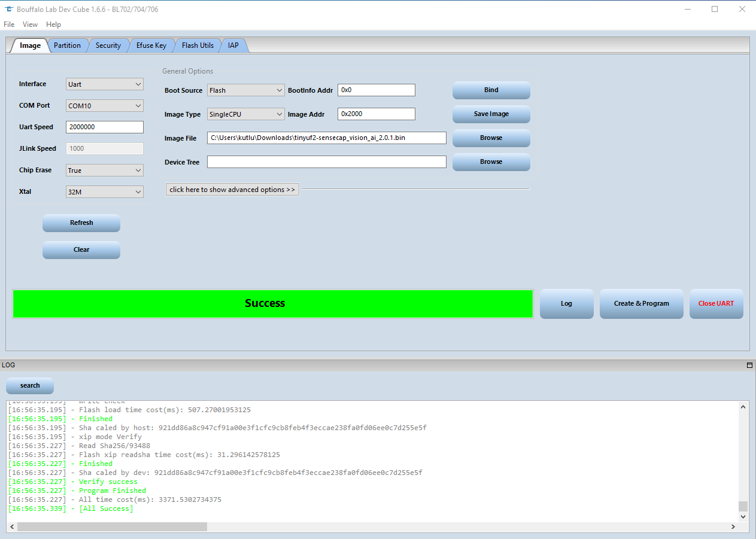The image size is (756, 539).
Task: Open the View menu
Action: (x=30, y=25)
